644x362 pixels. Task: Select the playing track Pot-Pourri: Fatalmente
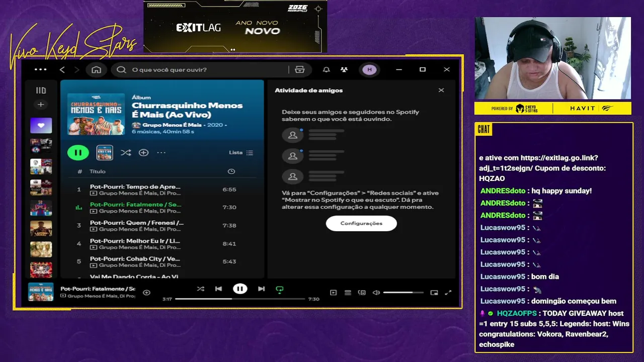162,207
